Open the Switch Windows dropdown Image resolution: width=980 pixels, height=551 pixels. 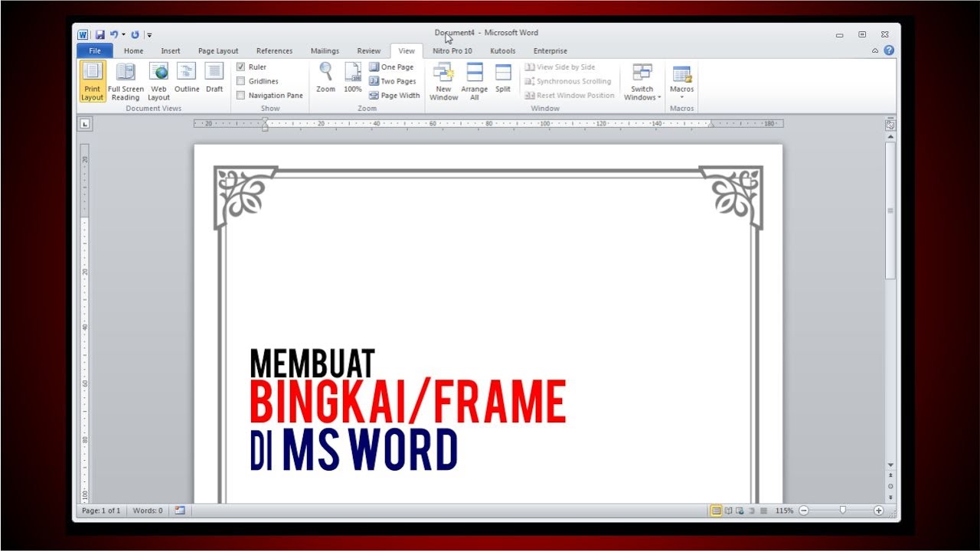(x=642, y=82)
